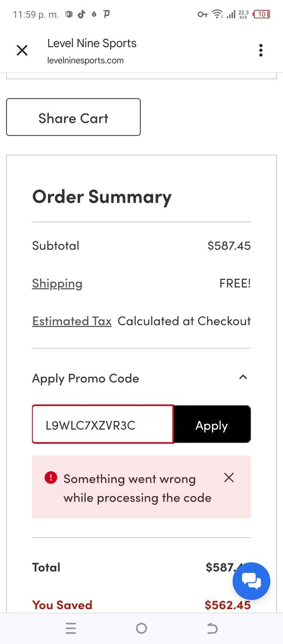The width and height of the screenshot is (283, 644).
Task: Collapse the Apply Promo Code chevron
Action: click(x=243, y=377)
